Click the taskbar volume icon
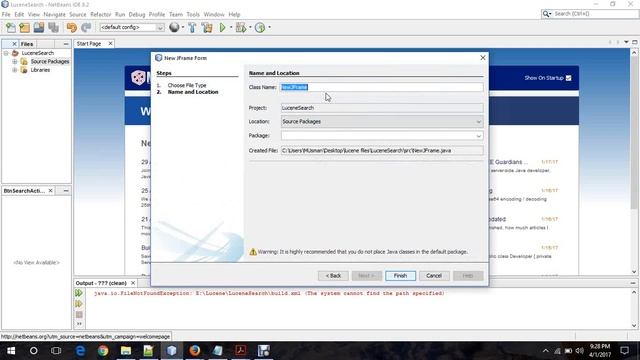The width and height of the screenshot is (640, 360). (580, 351)
